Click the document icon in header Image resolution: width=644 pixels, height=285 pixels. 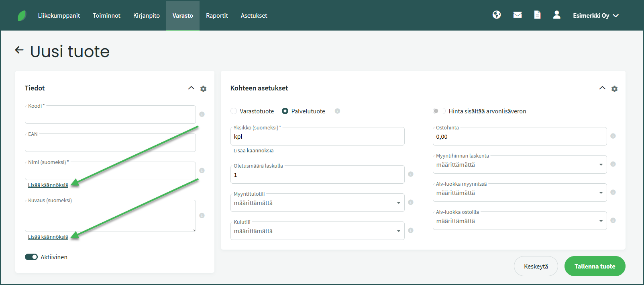click(x=537, y=15)
